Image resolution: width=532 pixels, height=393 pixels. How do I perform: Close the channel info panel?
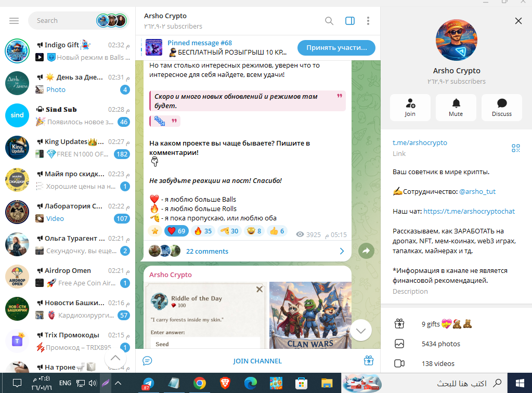click(x=518, y=21)
